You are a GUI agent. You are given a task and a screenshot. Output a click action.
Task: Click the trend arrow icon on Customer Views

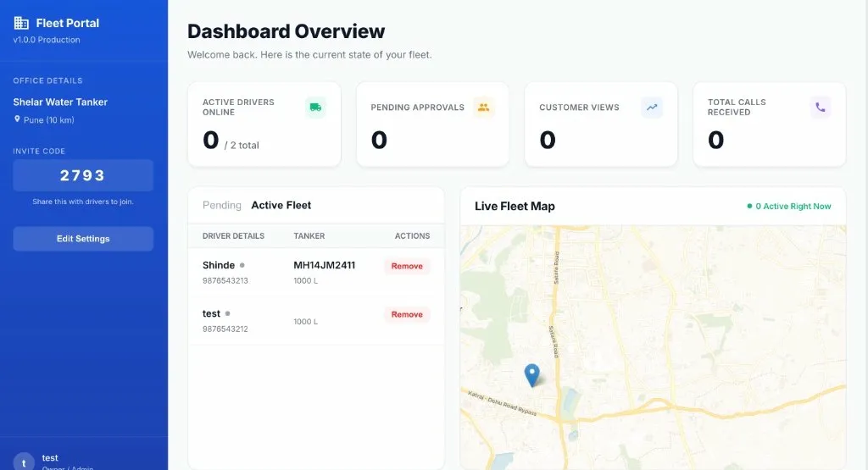coord(652,108)
